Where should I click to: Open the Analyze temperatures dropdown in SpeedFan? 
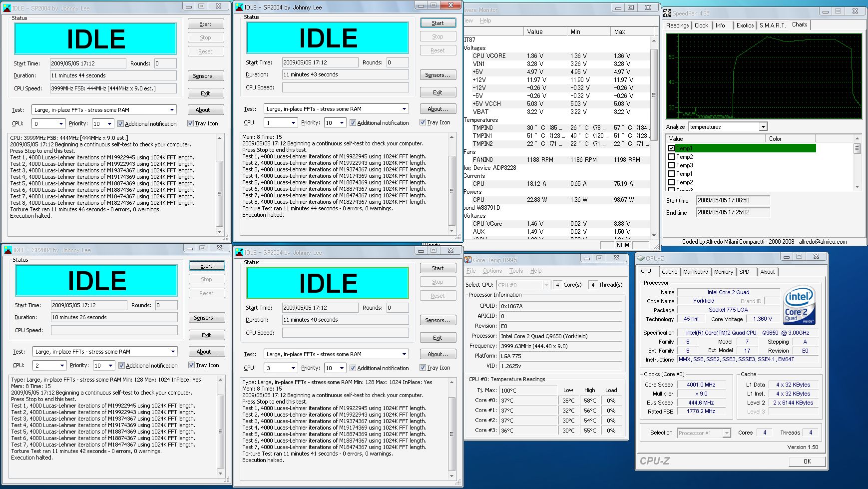[x=763, y=127]
